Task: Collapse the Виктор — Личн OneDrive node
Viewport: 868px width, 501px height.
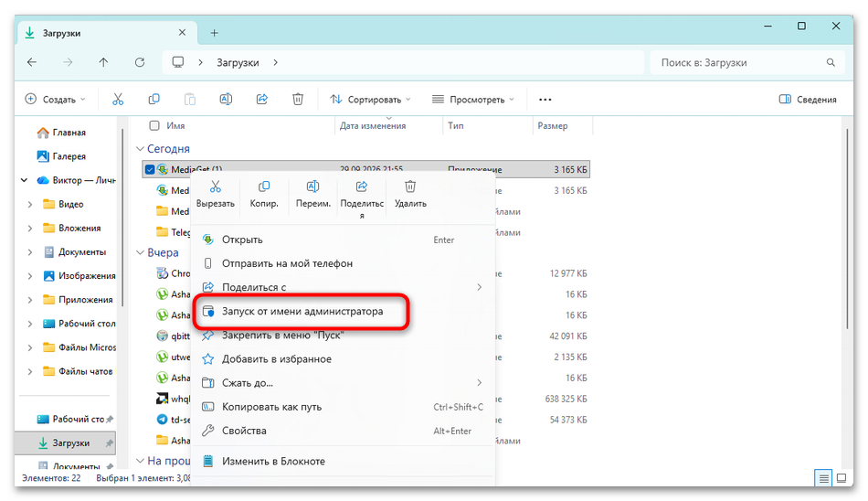Action: pyautogui.click(x=24, y=180)
